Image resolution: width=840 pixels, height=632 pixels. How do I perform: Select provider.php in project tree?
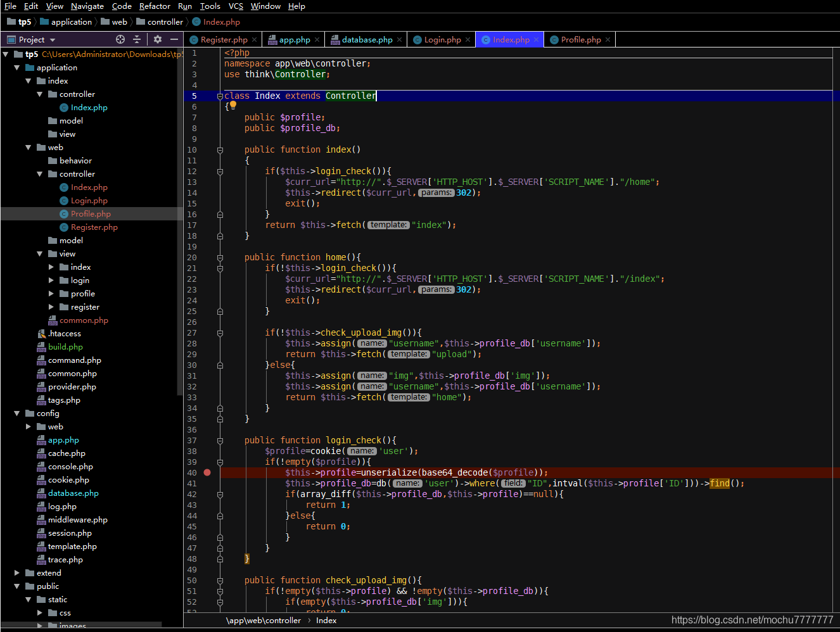(72, 387)
